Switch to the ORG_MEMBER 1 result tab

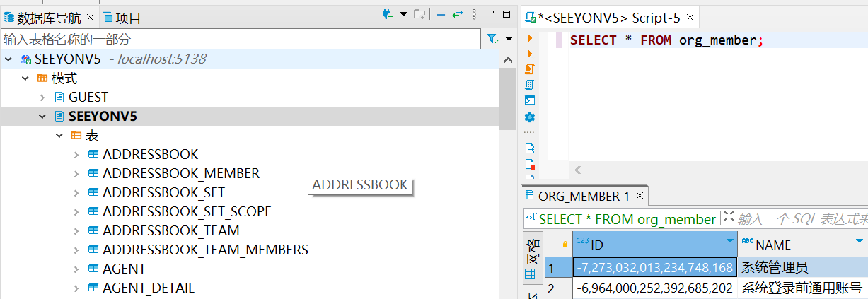point(579,196)
